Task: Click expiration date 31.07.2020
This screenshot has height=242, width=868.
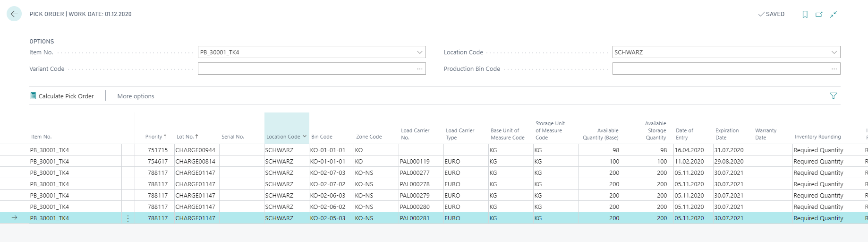Action: click(729, 150)
